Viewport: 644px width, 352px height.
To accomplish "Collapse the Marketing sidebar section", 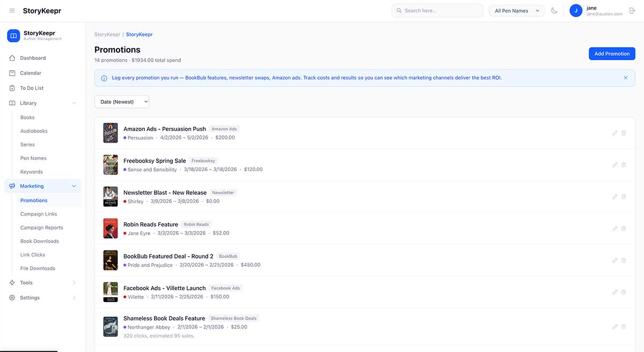I will pyautogui.click(x=74, y=186).
